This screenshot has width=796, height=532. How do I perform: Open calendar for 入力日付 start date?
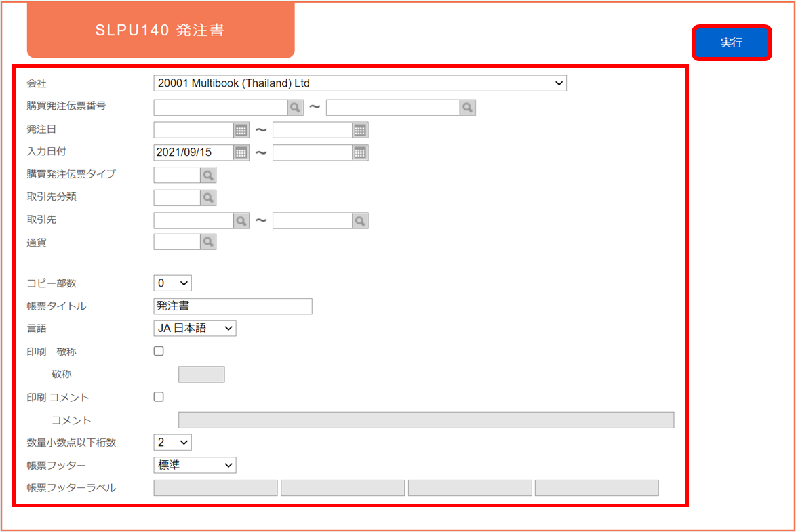point(241,152)
